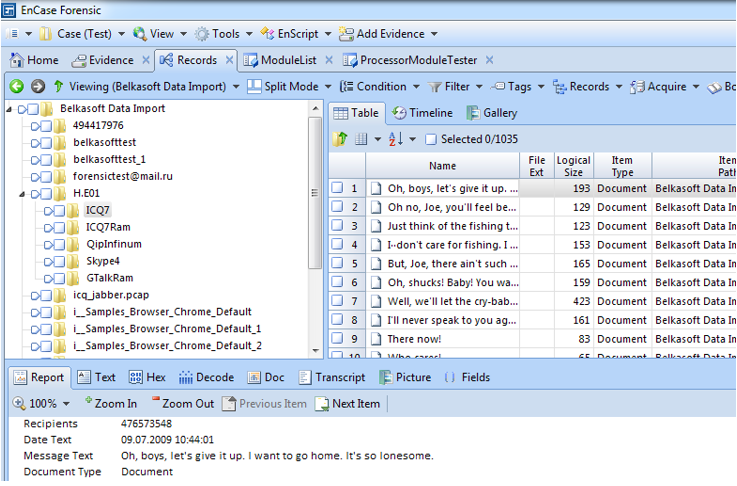This screenshot has width=737, height=486.
Task: Close the Evidence tab
Action: click(x=146, y=60)
